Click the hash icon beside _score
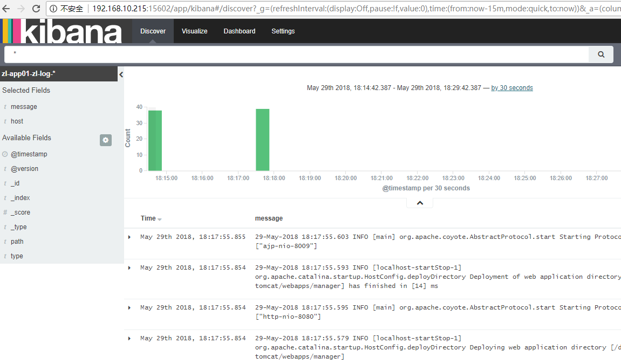Image resolution: width=621 pixels, height=364 pixels. click(x=5, y=212)
